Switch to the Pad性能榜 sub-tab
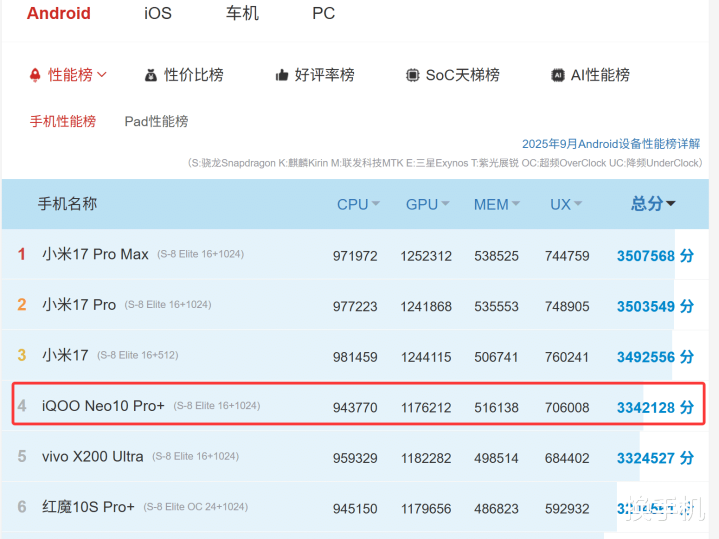The image size is (719, 539). click(x=156, y=121)
